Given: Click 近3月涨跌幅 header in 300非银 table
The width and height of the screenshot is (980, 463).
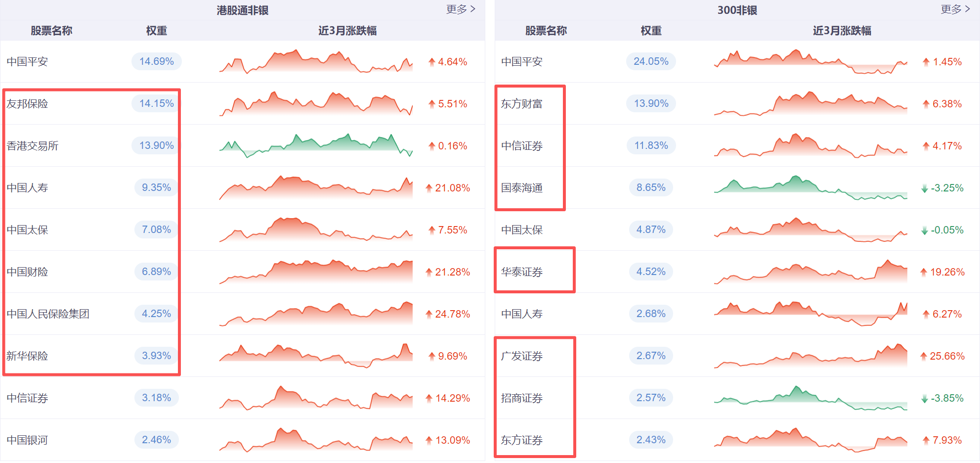Looking at the screenshot, I should pyautogui.click(x=842, y=31).
